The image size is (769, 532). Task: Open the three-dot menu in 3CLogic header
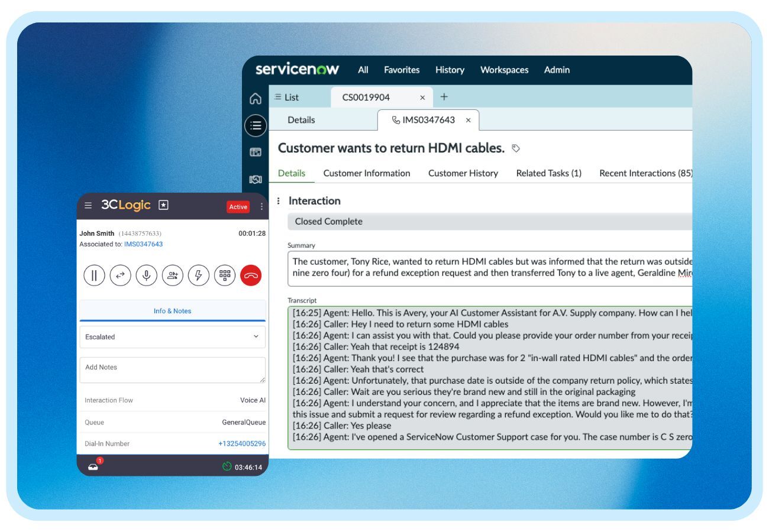(x=261, y=206)
